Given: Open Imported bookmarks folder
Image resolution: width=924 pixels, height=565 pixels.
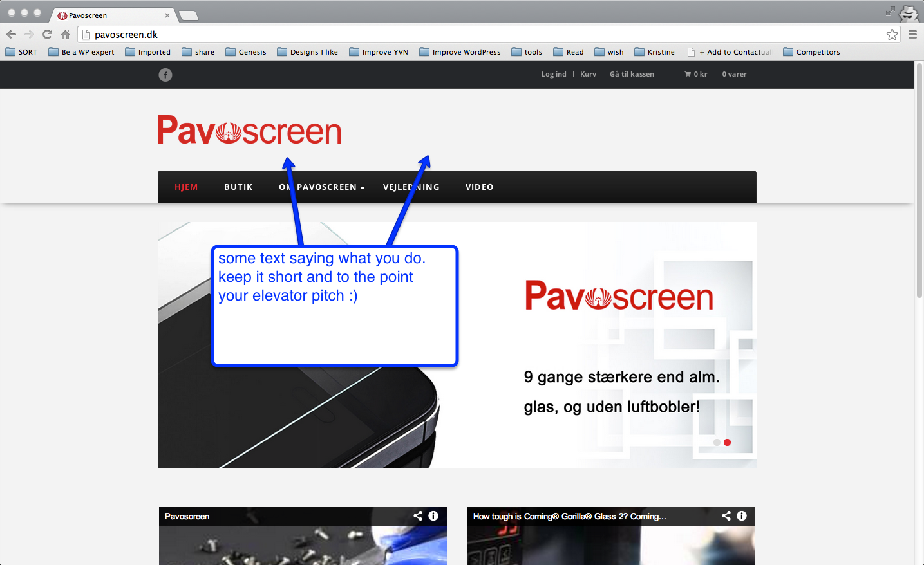Looking at the screenshot, I should [147, 52].
